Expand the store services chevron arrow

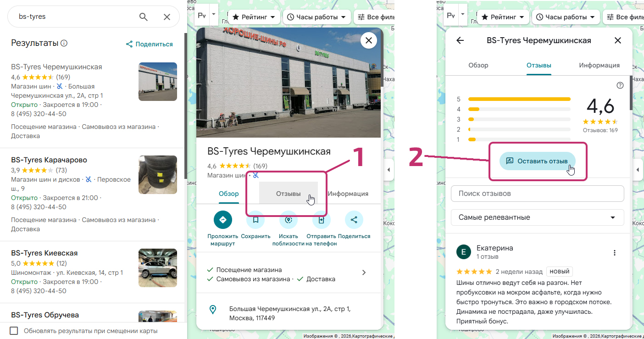pos(364,272)
